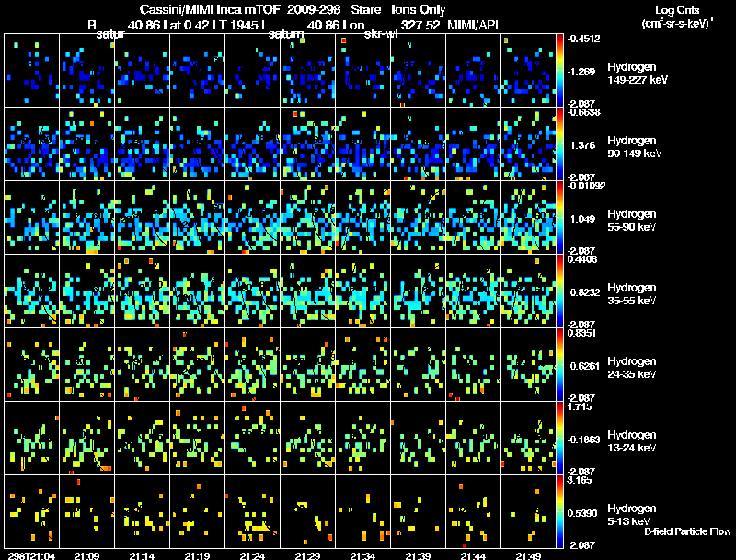Click the 24-35 keV row color scale bar
This screenshot has height=560, width=736.
pos(559,364)
